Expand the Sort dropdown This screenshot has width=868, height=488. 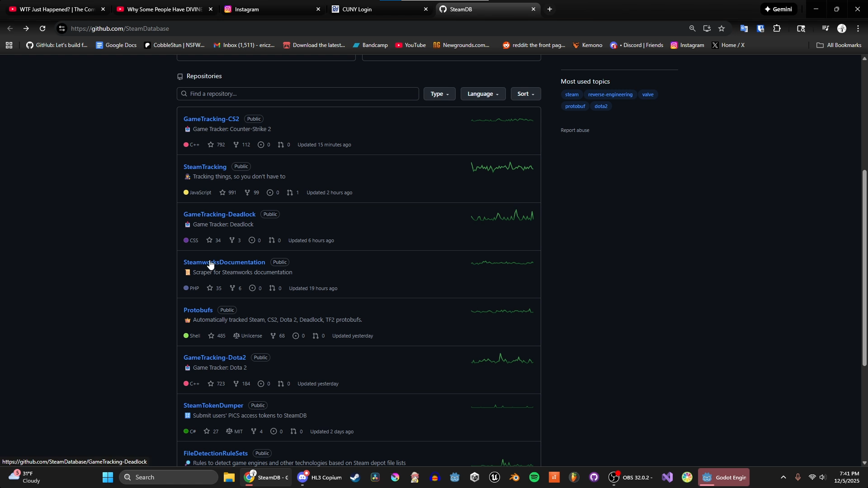point(526,94)
